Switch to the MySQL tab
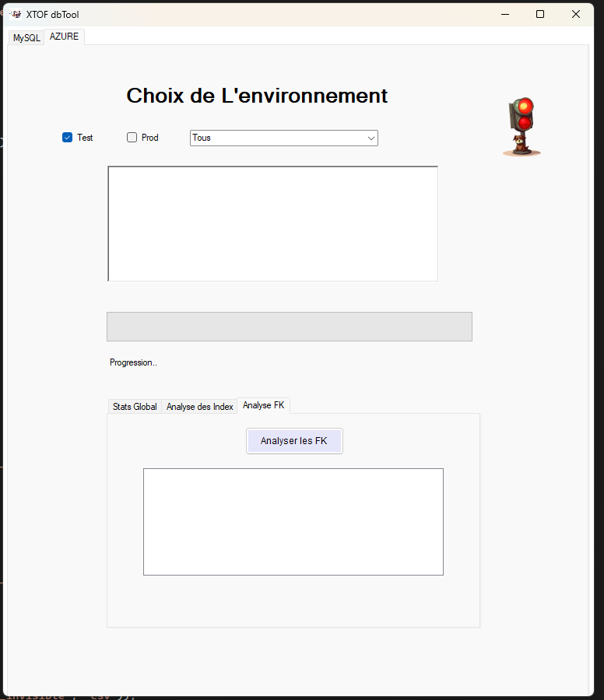604x700 pixels. 26,38
